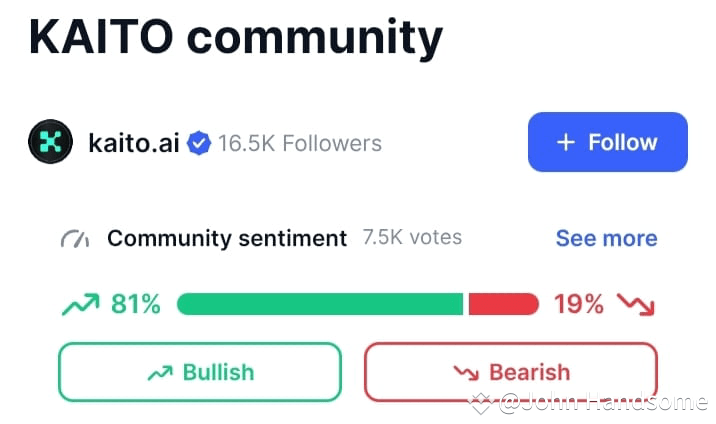This screenshot has height=424, width=716.
Task: Click the community sentiment gauge icon
Action: [x=75, y=239]
